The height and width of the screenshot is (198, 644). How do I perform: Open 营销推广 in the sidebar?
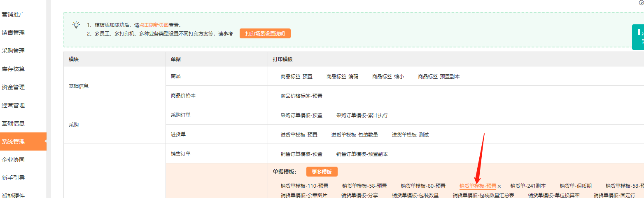(x=13, y=14)
